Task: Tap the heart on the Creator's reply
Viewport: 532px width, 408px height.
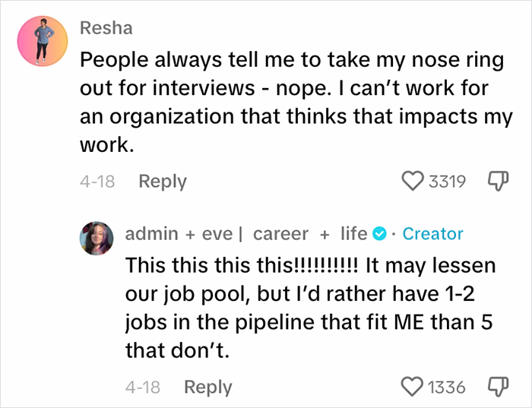Action: point(413,387)
